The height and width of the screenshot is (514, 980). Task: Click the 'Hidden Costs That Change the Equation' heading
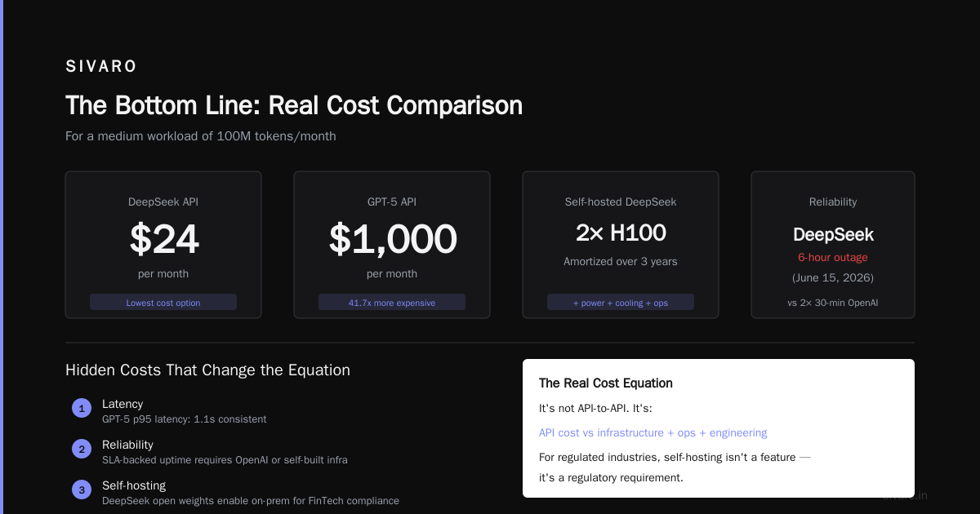coord(207,370)
